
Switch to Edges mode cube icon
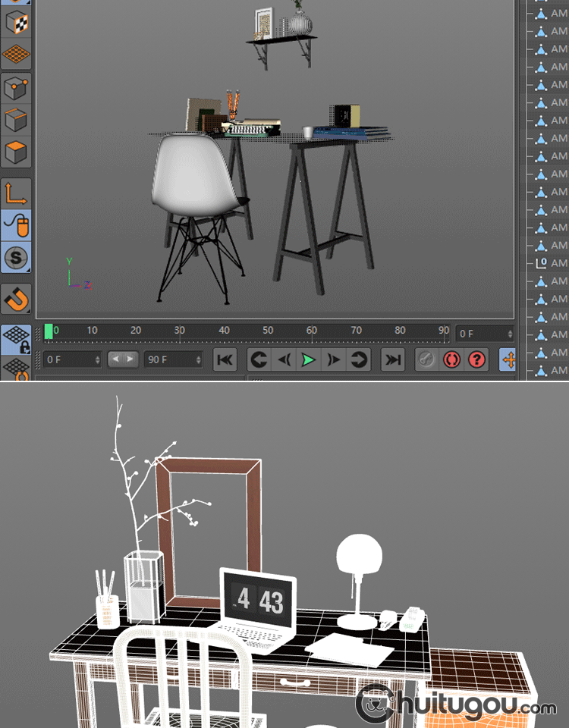(x=16, y=120)
